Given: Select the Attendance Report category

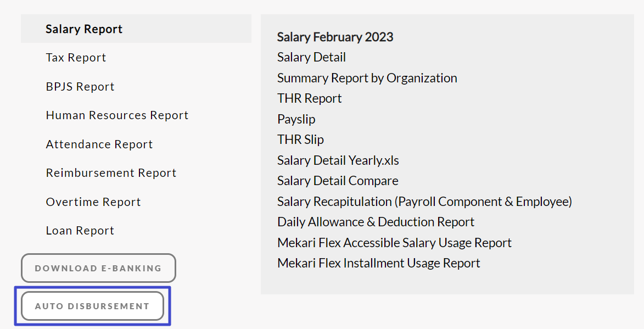Looking at the screenshot, I should pos(99,144).
